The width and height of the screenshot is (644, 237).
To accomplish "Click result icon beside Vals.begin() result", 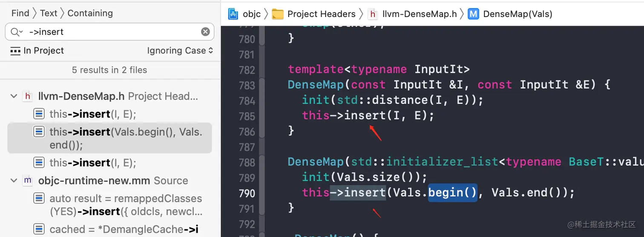I will pos(39,132).
